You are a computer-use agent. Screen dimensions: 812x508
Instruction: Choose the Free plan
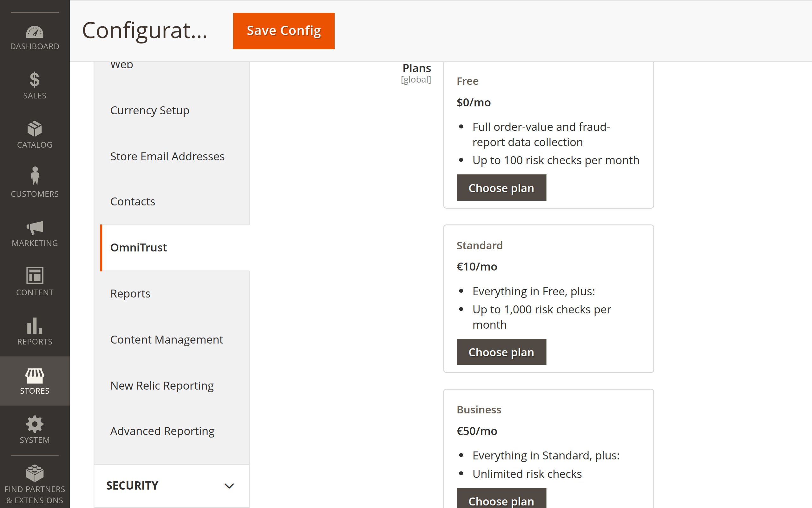click(501, 187)
